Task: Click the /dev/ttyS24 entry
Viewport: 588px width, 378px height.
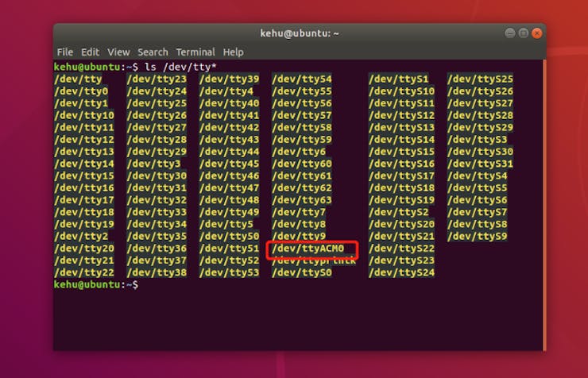Action: [x=401, y=272]
